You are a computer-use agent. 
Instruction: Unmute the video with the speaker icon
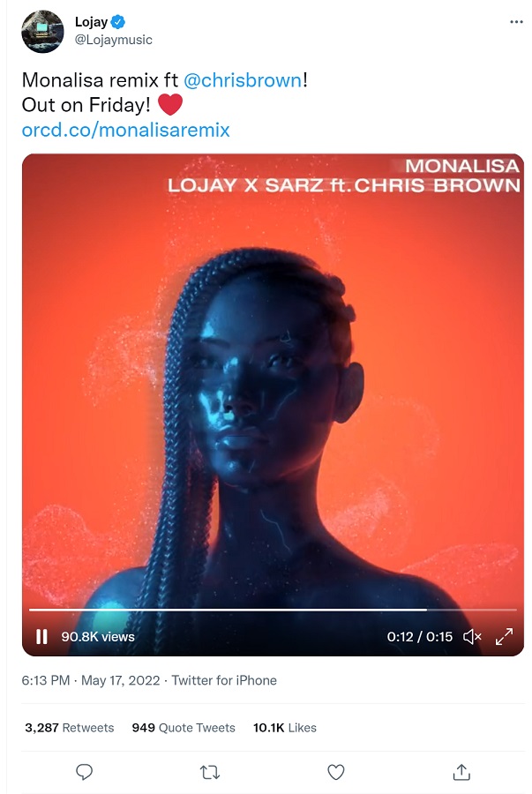(472, 636)
